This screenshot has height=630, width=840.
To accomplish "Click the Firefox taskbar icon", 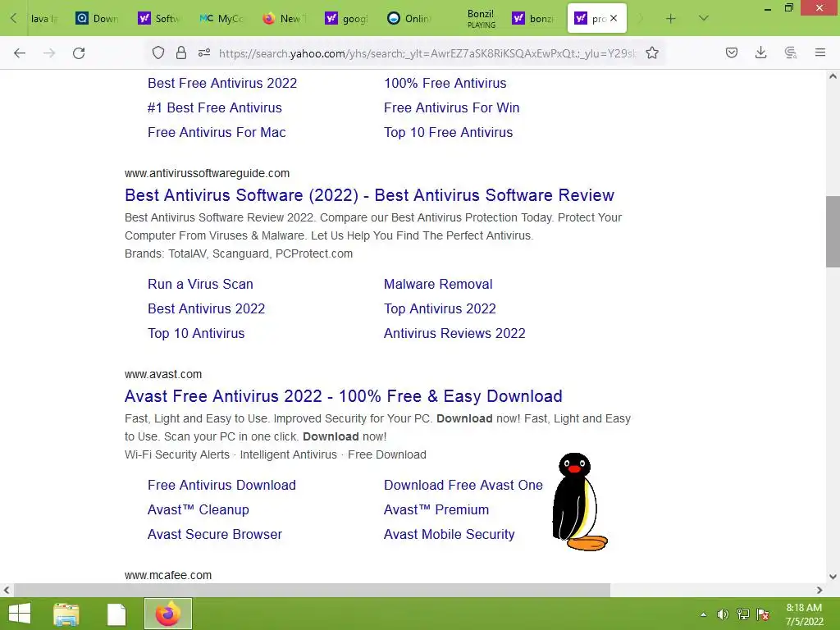I will [x=167, y=614].
